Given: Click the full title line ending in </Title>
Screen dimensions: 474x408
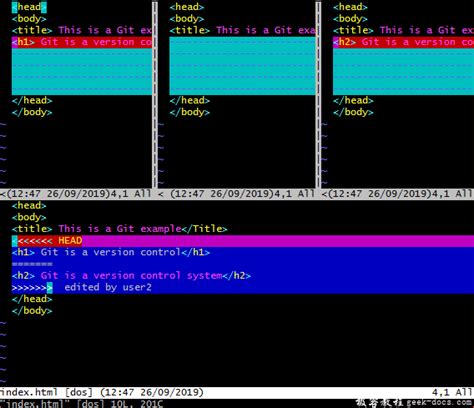Looking at the screenshot, I should 119,229.
